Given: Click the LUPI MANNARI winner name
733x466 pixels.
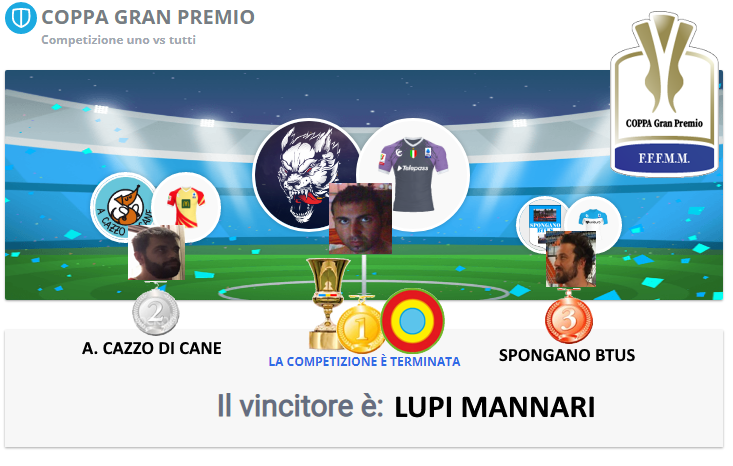Looking at the screenshot, I should coord(495,407).
